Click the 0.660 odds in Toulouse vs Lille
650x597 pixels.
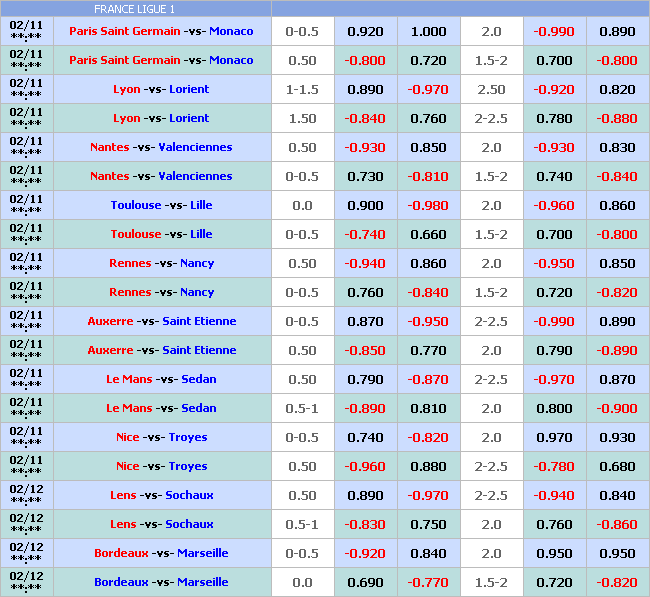428,234
